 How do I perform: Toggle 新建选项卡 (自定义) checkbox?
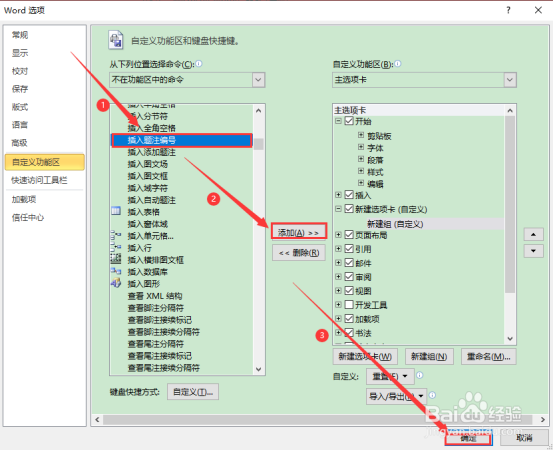(349, 209)
